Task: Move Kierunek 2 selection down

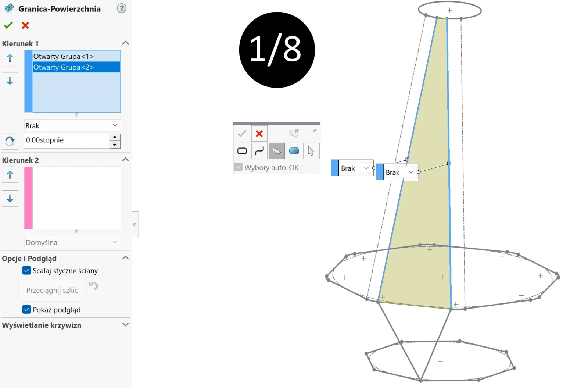Action: (x=10, y=198)
